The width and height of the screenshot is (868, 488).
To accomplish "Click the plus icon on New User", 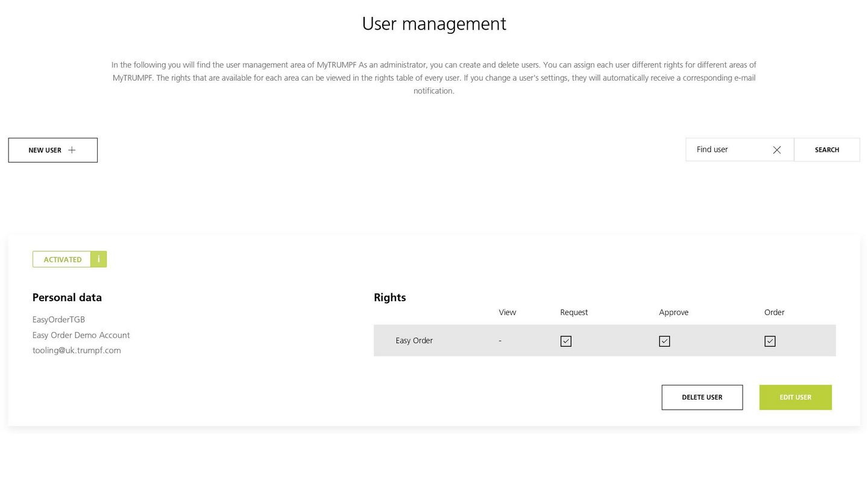I will tap(72, 150).
